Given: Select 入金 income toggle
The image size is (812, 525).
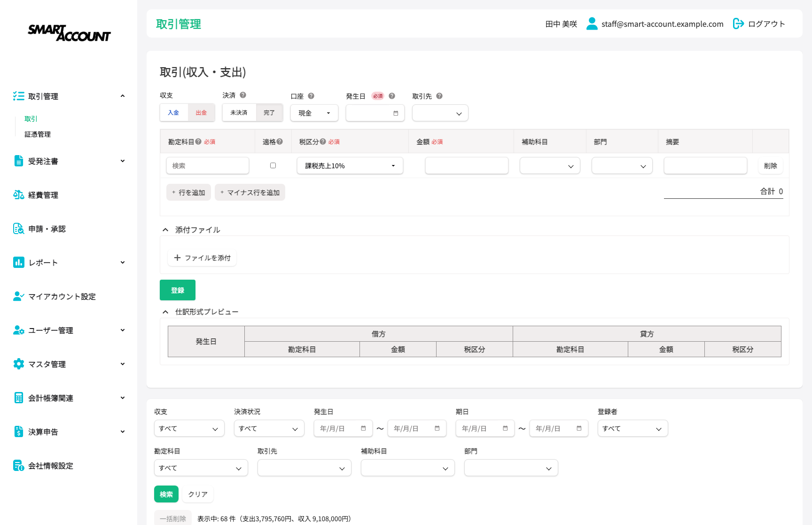Looking at the screenshot, I should click(174, 113).
